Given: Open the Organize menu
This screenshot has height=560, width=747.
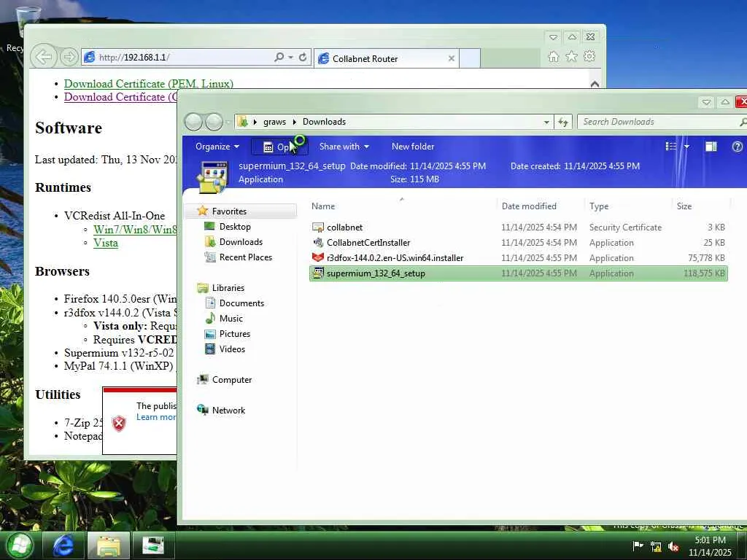Looking at the screenshot, I should [217, 147].
